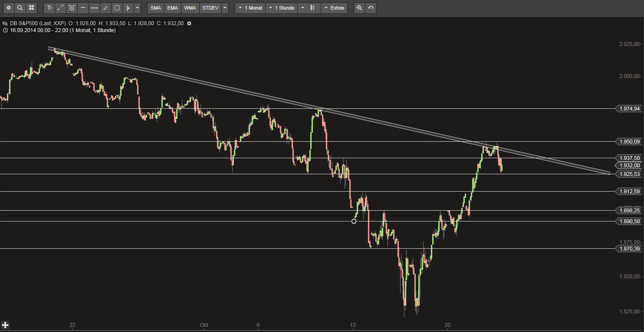
Task: Select the T+ text annotation tool
Action: [49, 8]
